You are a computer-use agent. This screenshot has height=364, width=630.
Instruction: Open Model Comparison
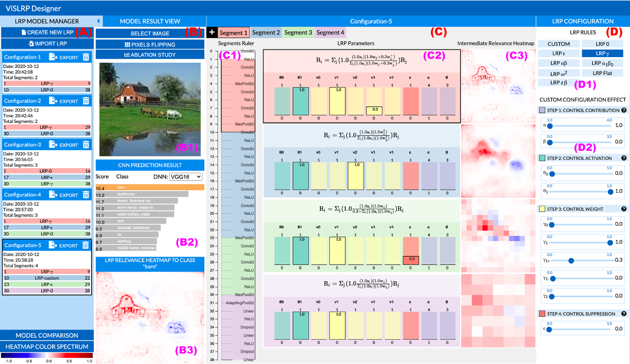(47, 335)
